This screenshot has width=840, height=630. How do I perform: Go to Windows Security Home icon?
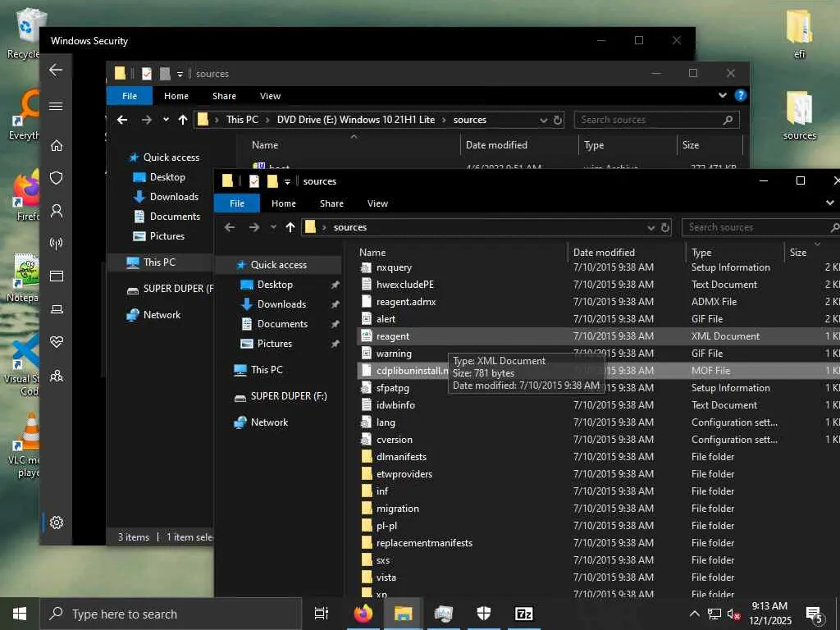(x=57, y=145)
